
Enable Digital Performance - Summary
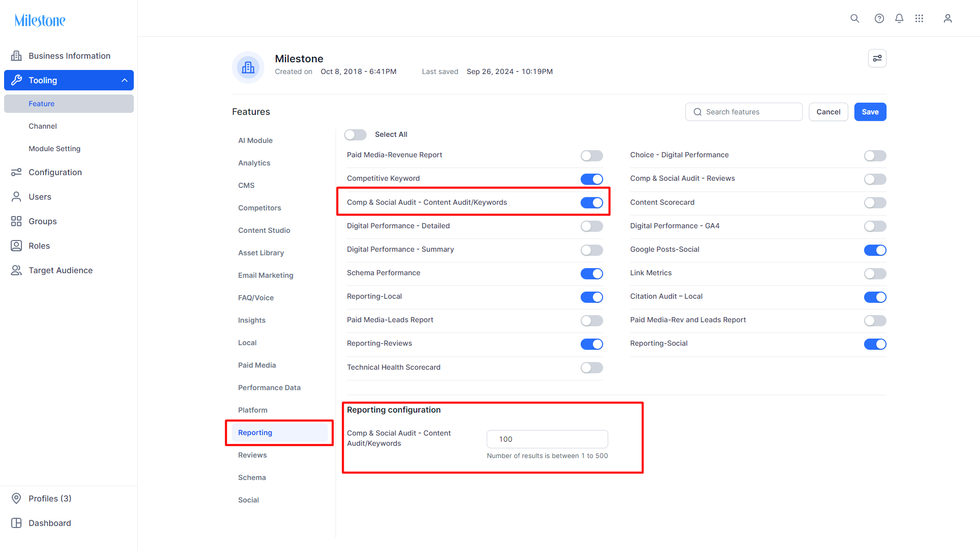click(592, 250)
